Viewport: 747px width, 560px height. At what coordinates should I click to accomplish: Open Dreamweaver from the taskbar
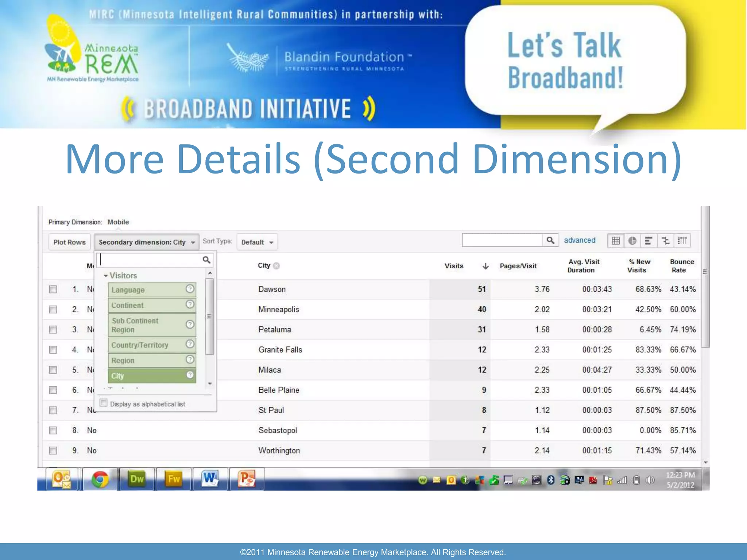pyautogui.click(x=137, y=479)
